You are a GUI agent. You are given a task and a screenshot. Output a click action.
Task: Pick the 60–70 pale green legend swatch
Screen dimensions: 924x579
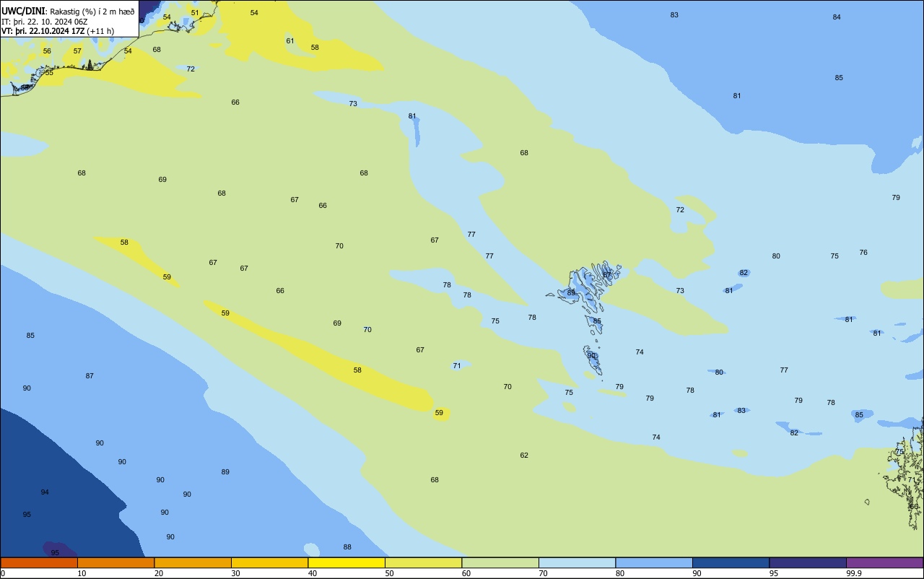click(500, 562)
